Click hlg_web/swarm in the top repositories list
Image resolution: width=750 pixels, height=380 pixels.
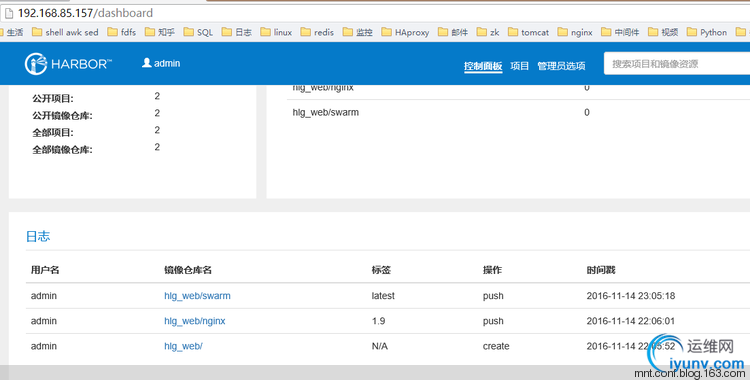click(326, 112)
